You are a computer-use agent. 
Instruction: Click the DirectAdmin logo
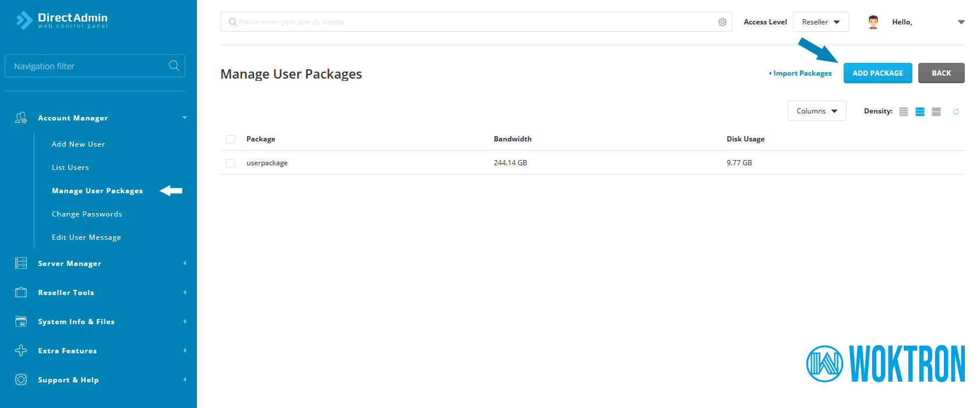62,20
